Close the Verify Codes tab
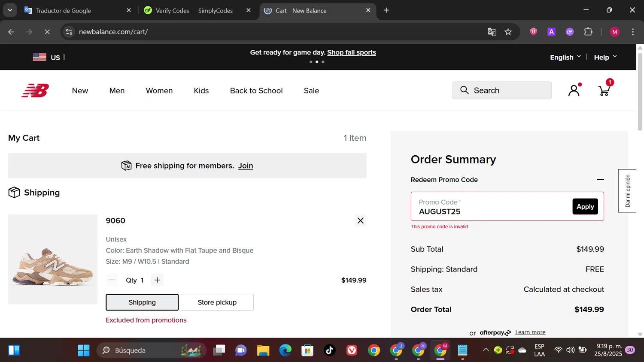 point(248,10)
